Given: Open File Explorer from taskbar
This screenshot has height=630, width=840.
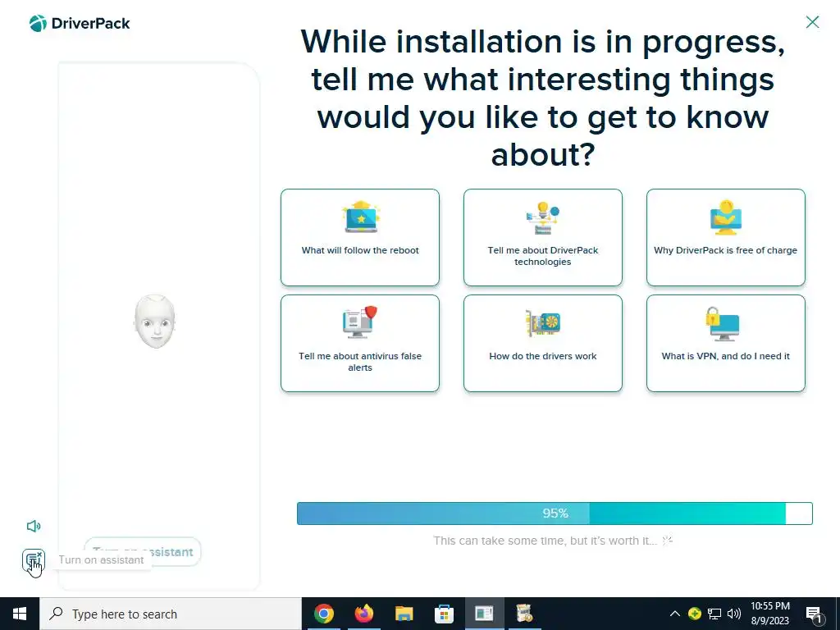Looking at the screenshot, I should click(404, 614).
